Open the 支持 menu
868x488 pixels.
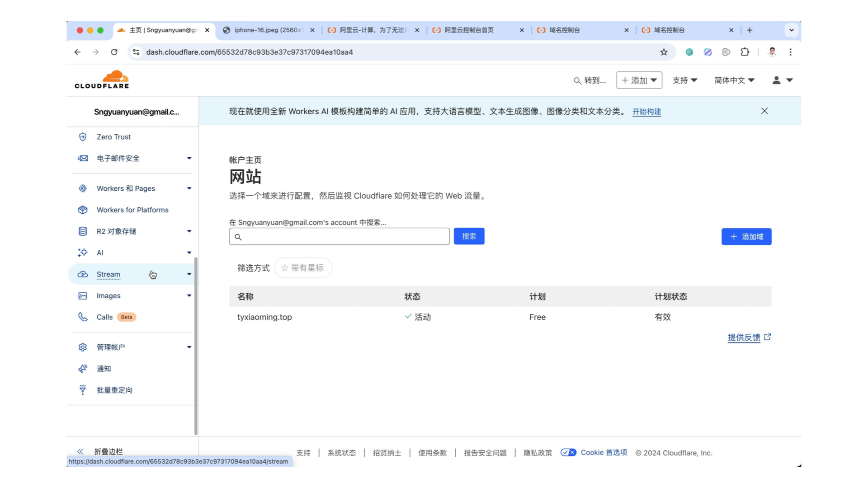(684, 80)
